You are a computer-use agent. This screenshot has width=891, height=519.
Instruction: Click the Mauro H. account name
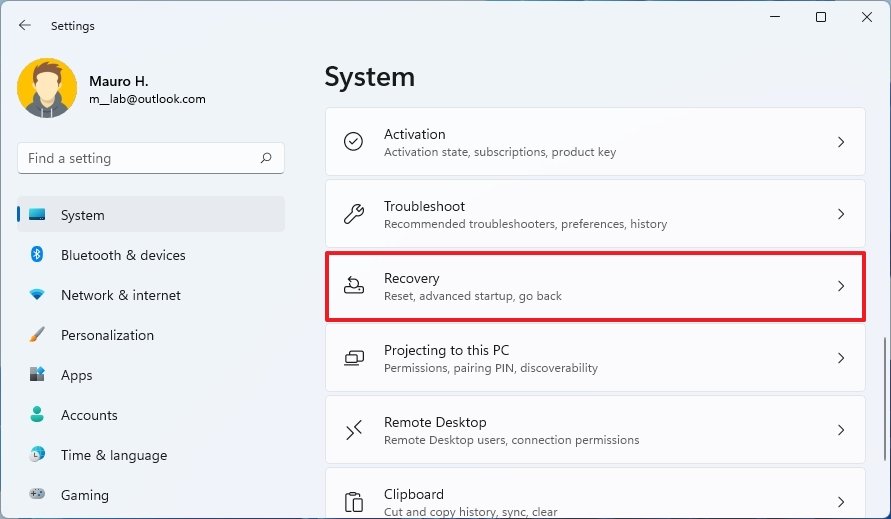118,81
